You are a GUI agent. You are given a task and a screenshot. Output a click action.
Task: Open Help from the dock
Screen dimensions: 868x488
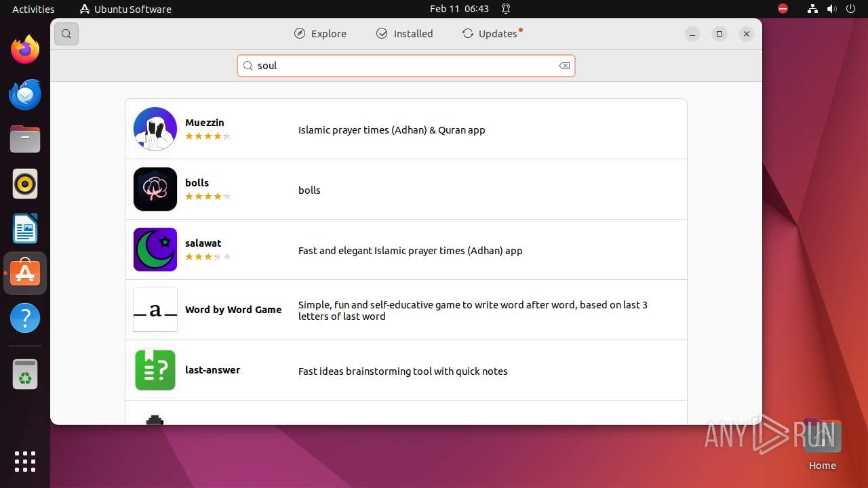25,318
